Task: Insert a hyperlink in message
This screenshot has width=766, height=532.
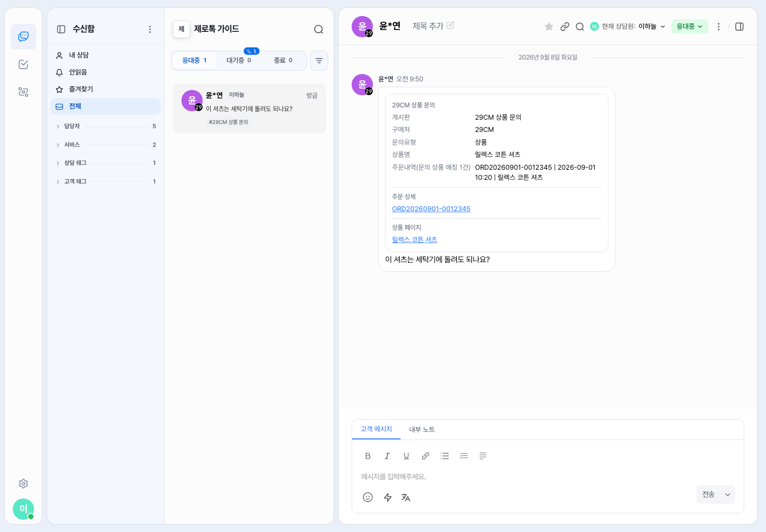Action: [426, 456]
